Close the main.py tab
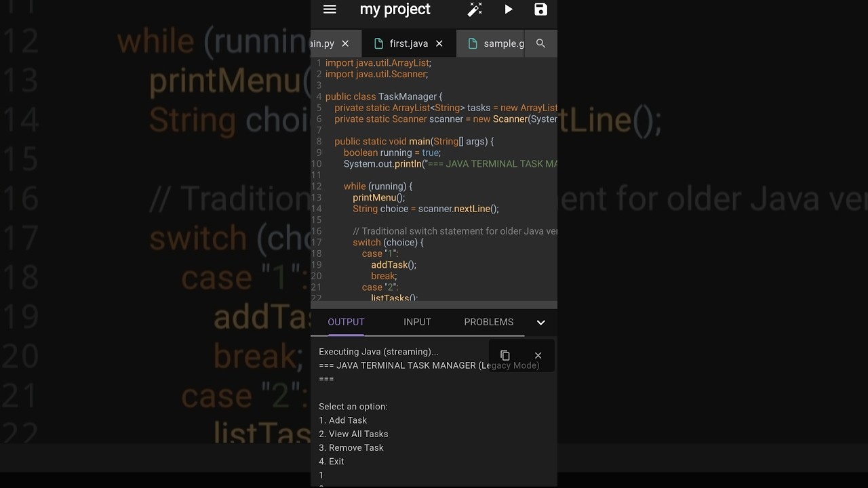This screenshot has width=868, height=488. [344, 43]
